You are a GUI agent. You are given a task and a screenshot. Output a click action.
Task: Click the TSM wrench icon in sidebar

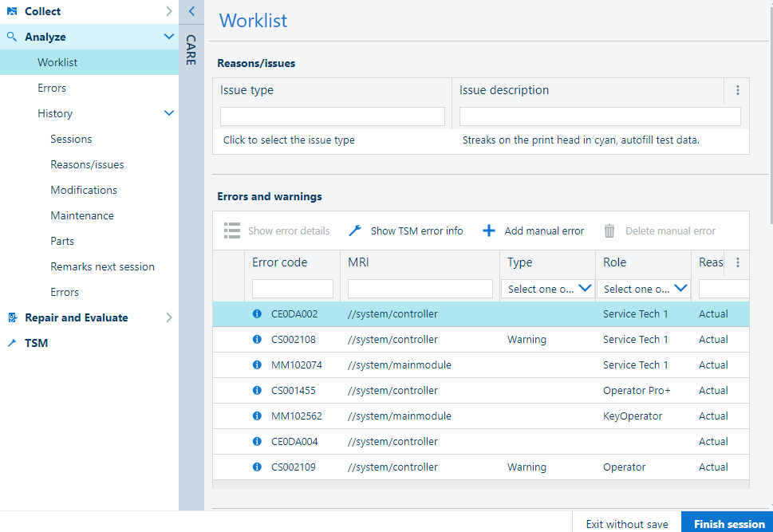(x=12, y=343)
